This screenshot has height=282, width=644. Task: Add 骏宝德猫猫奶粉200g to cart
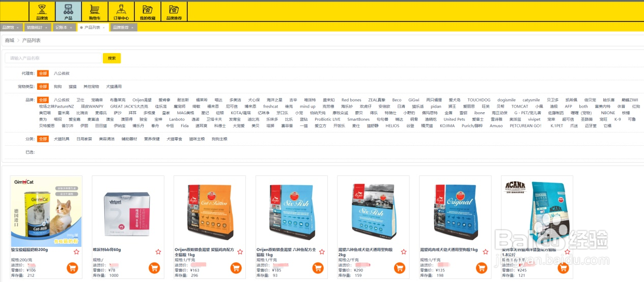tap(72, 268)
